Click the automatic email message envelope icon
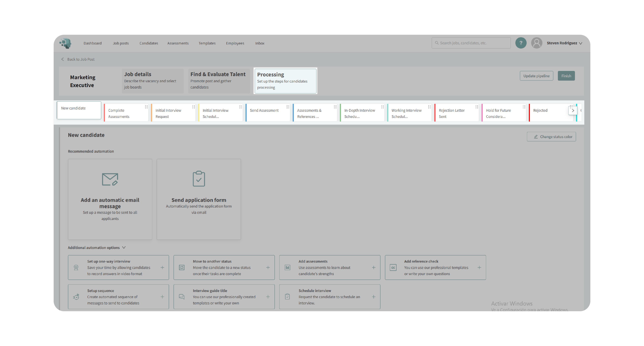This screenshot has height=346, width=644. pyautogui.click(x=110, y=179)
